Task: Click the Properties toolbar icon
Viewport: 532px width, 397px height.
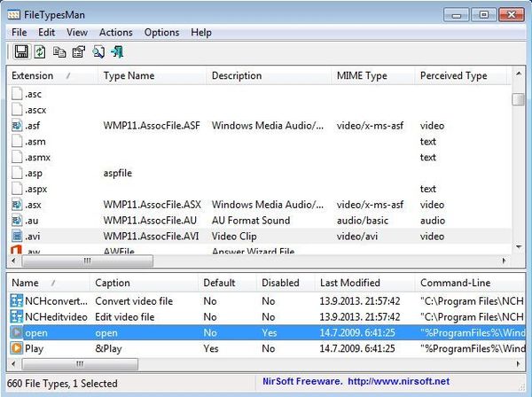Action: click(x=77, y=52)
